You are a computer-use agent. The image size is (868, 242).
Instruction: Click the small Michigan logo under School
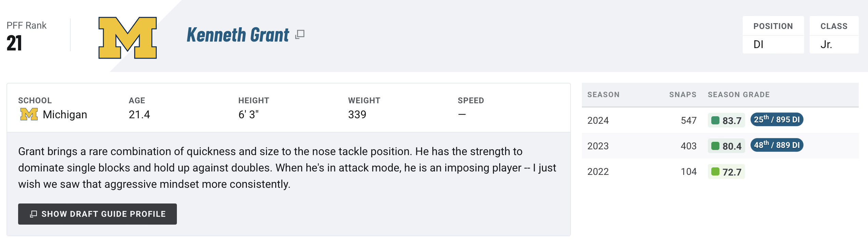click(x=29, y=114)
